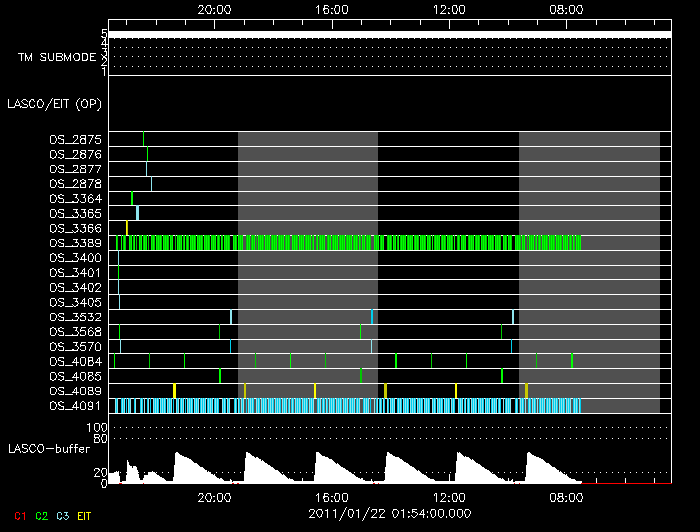Click the 16:00 tick label on top axis
The width and height of the screenshot is (700, 532).
tap(331, 9)
